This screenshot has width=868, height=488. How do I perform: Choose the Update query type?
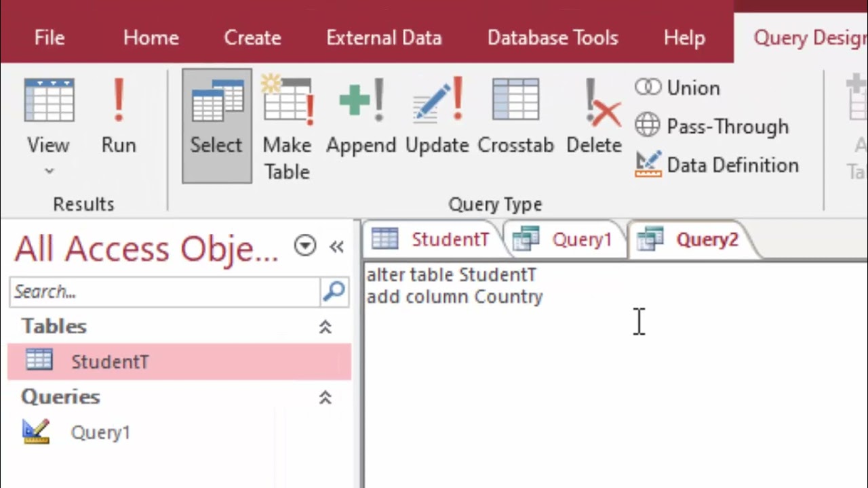[x=437, y=115]
